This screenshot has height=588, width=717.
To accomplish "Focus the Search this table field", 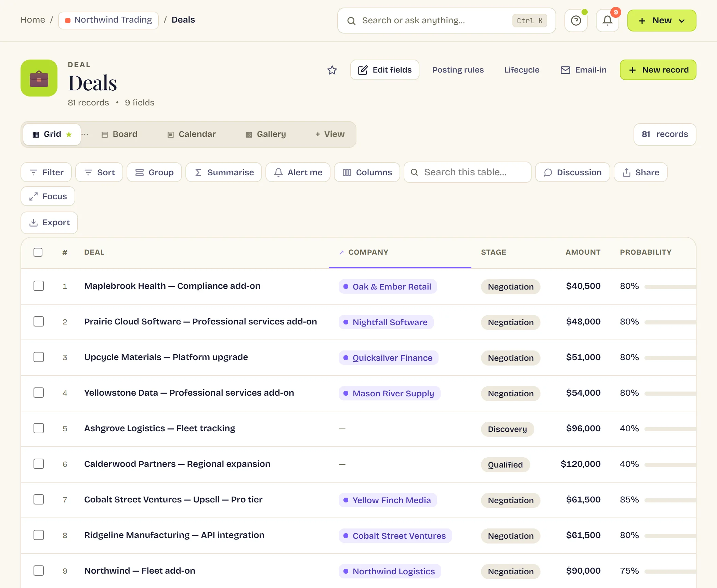I will tap(467, 172).
